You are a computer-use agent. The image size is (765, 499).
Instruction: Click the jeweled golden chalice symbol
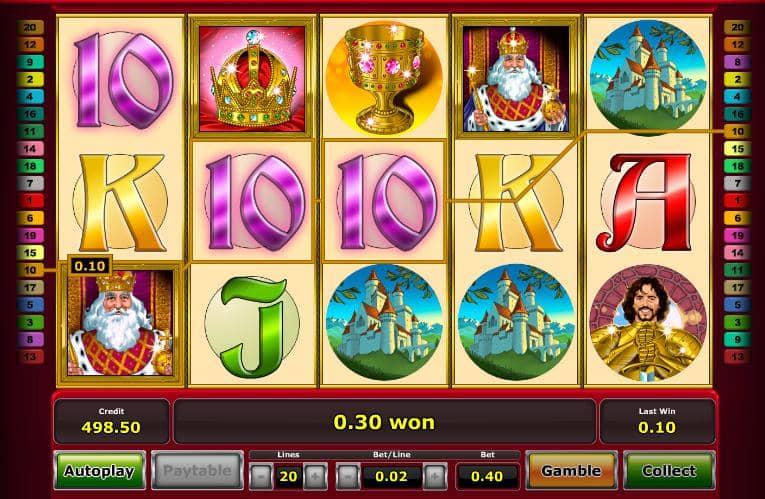384,79
